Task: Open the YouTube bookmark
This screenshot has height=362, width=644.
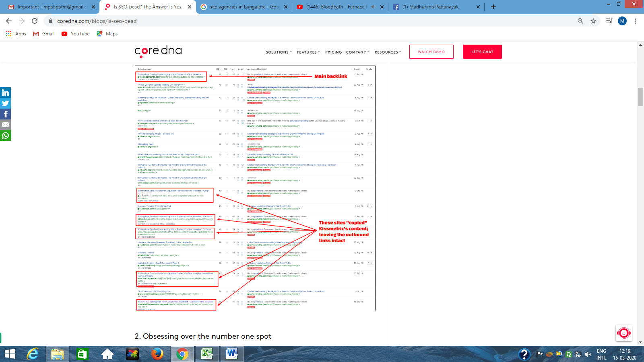Action: [76, 34]
